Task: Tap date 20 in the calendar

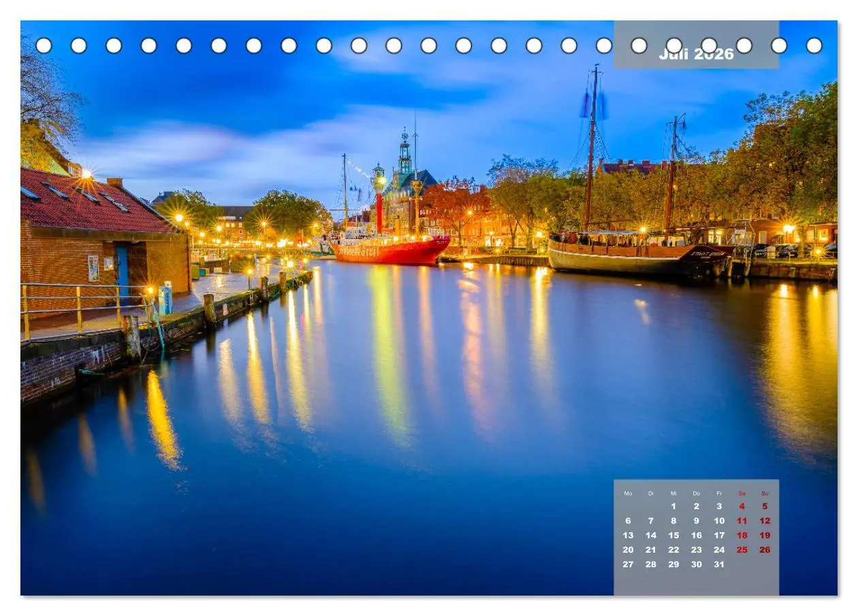Action: (x=628, y=550)
